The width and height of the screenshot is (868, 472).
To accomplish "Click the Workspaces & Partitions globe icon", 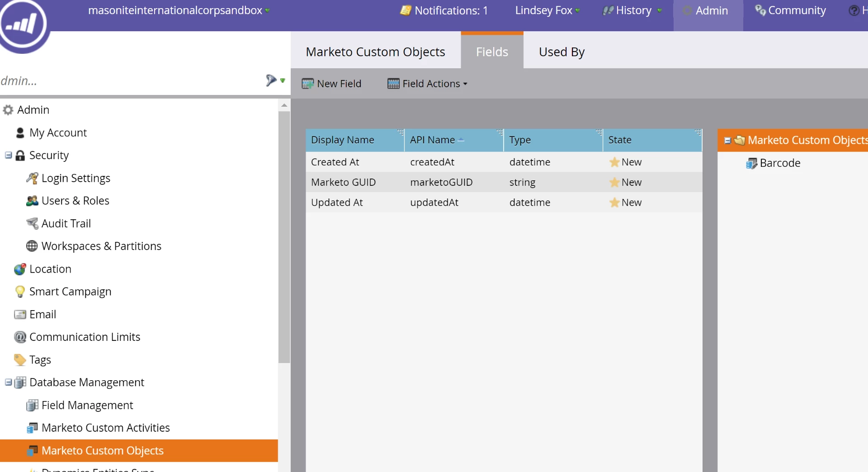I will coord(32,246).
